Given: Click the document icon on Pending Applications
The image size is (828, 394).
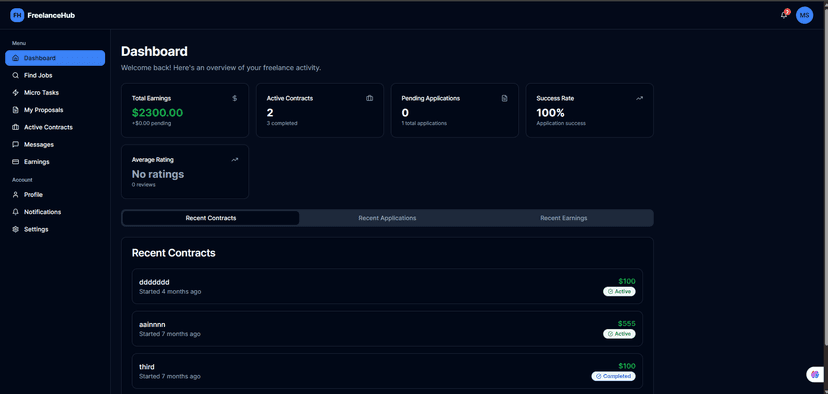Looking at the screenshot, I should click(x=504, y=98).
